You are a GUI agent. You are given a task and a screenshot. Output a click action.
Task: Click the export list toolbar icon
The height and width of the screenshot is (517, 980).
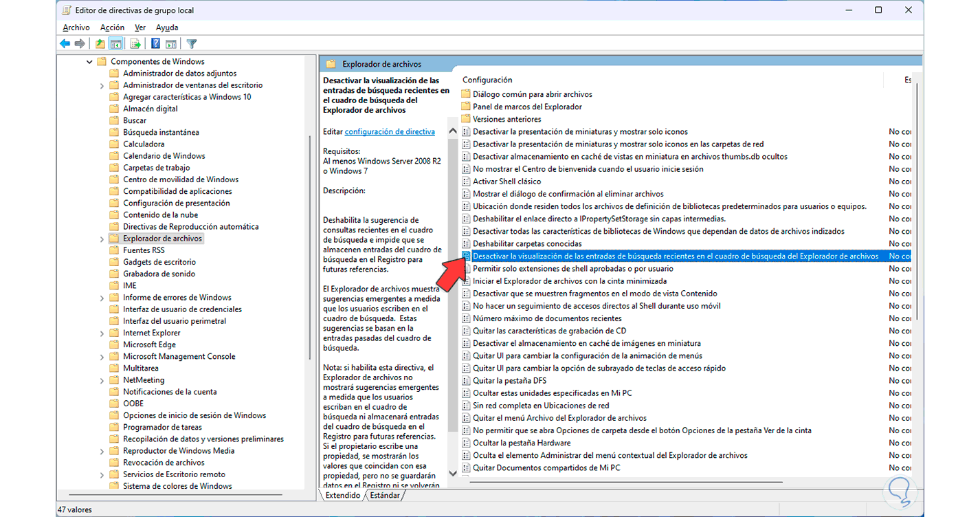(x=135, y=44)
